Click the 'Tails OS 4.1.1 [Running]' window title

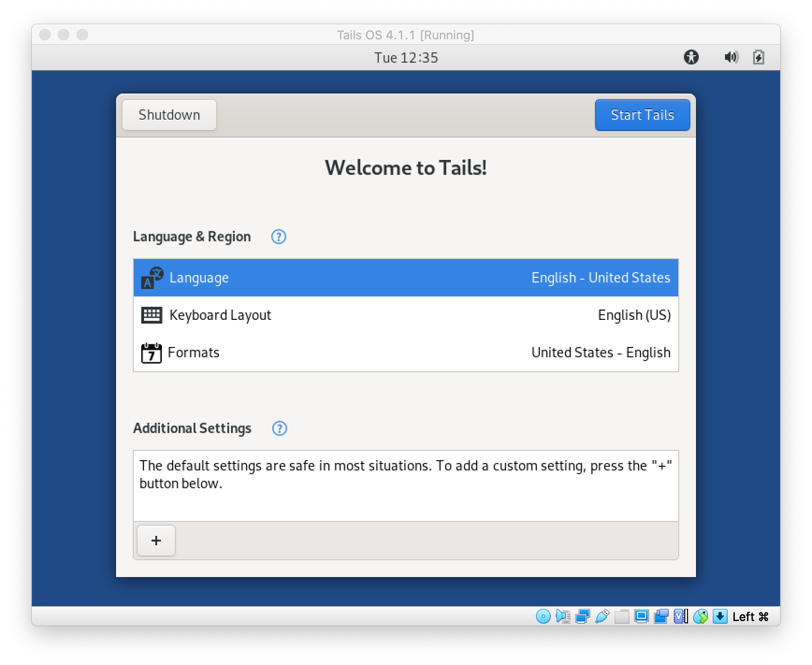tap(406, 35)
